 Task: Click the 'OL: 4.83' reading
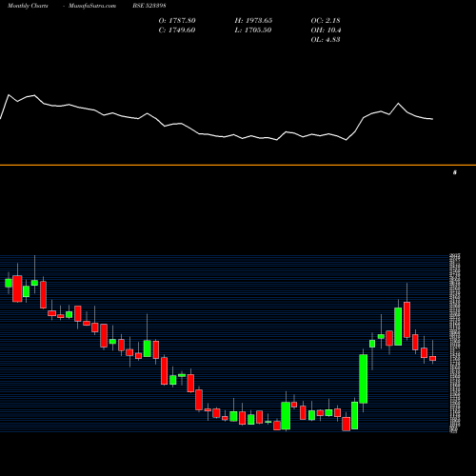(x=326, y=40)
